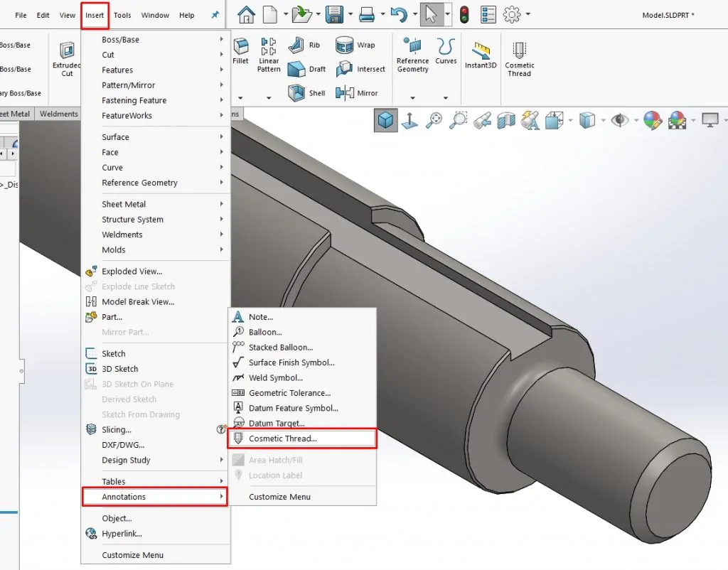Viewport: 728px width, 570px height.
Task: Click the Save floppy disk icon
Action: (x=334, y=15)
